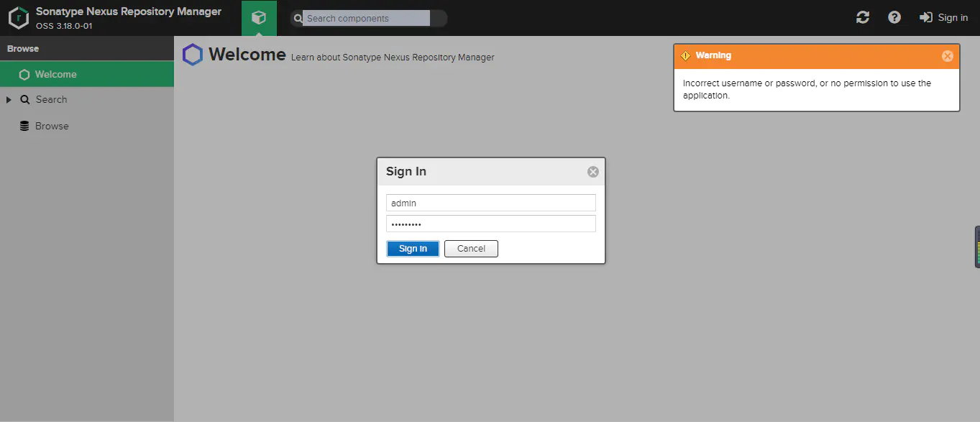
Task: Click the refresh icon in the header
Action: [x=862, y=17]
